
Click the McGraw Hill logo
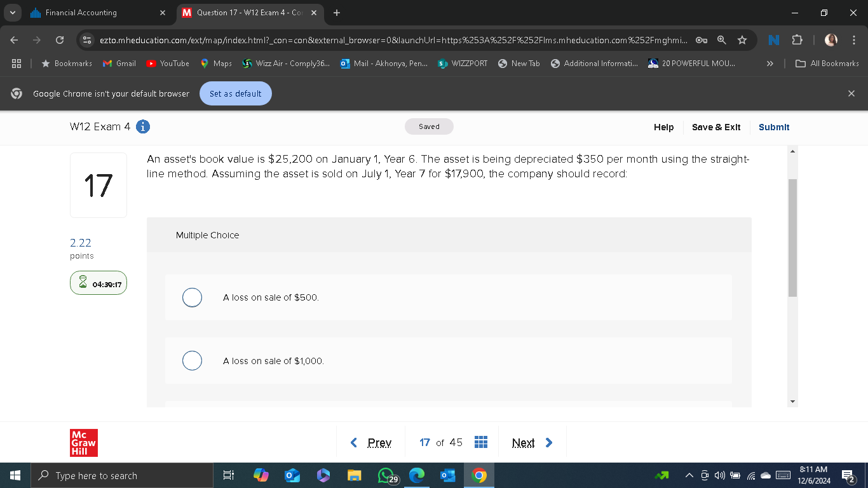pyautogui.click(x=84, y=443)
